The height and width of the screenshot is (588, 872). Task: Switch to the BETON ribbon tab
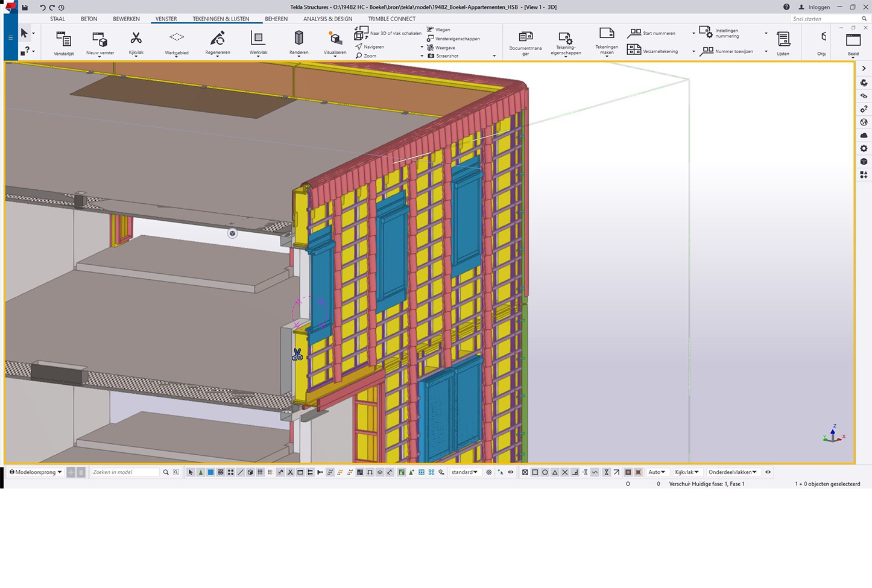click(89, 19)
